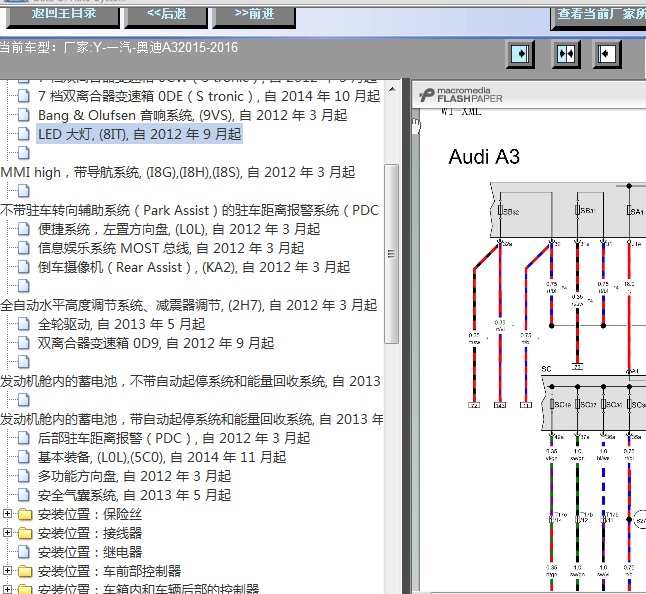This screenshot has width=646, height=594.
Task: Click the right-arrow pane layout icon
Action: 520,54
